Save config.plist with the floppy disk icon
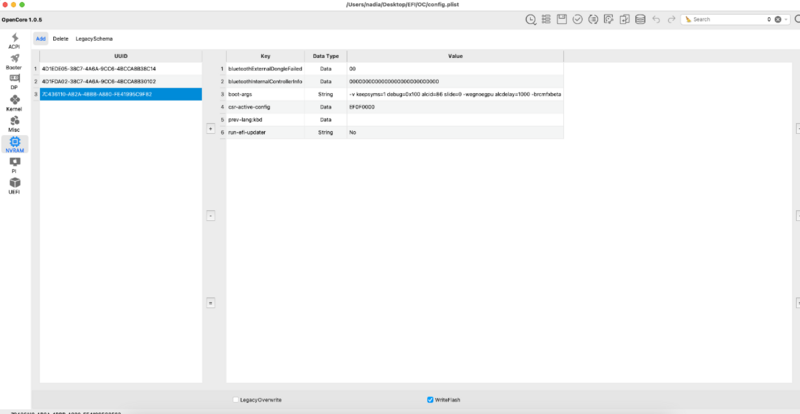 point(562,19)
